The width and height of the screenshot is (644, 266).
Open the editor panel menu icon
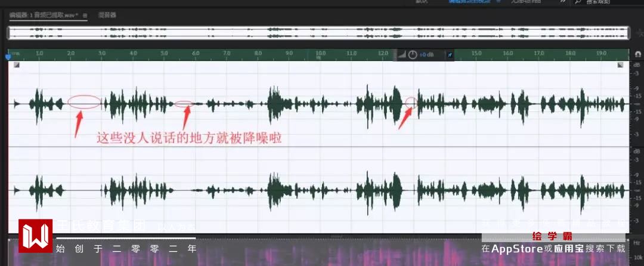85,16
